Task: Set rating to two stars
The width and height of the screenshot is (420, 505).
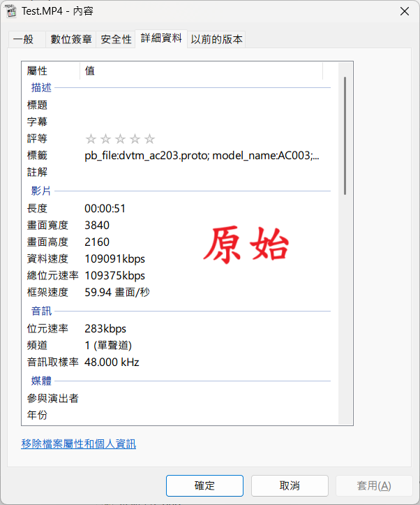Action: coord(105,139)
